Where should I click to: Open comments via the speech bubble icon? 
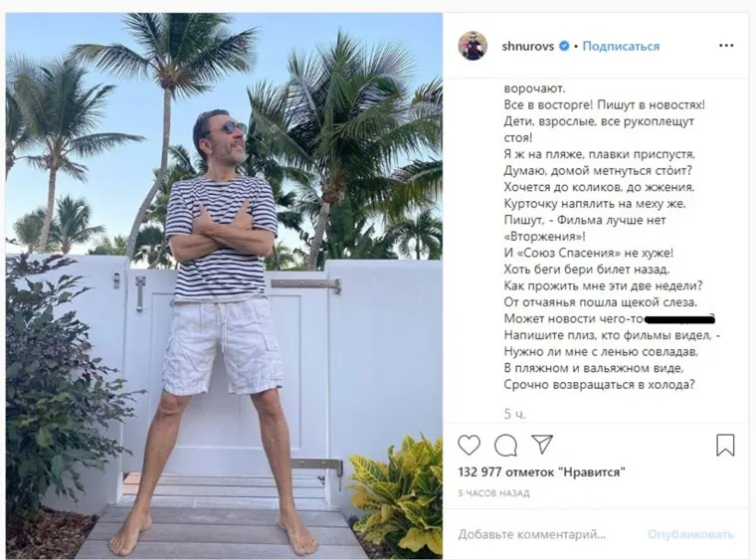tap(505, 445)
